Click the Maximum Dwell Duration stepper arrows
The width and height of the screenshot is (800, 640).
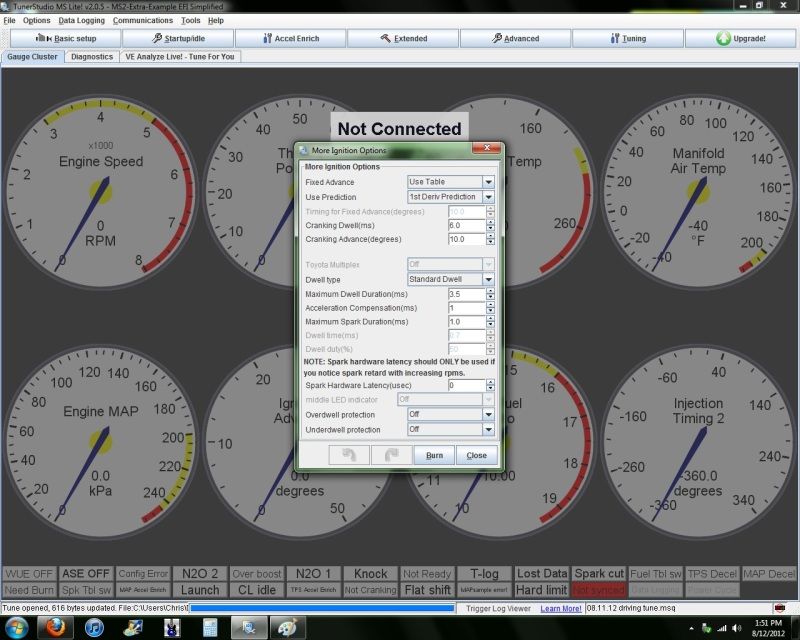490,294
